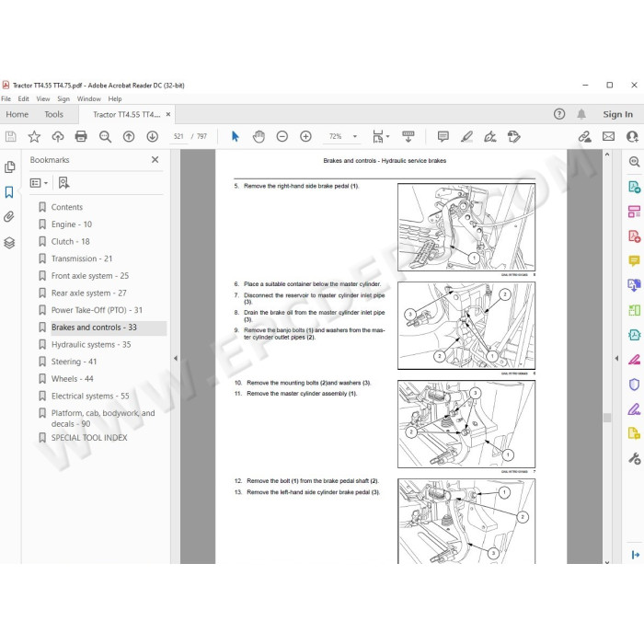Image resolution: width=644 pixels, height=644 pixels.
Task: Click the share with others person icon
Action: pyautogui.click(x=632, y=136)
